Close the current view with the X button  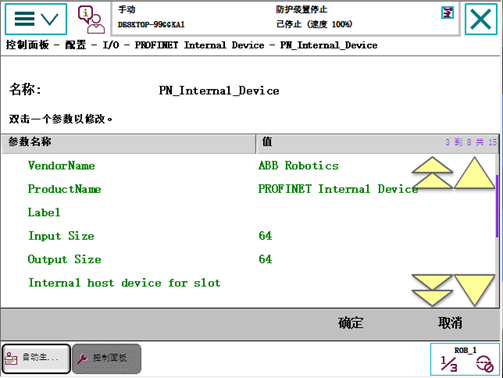481,19
